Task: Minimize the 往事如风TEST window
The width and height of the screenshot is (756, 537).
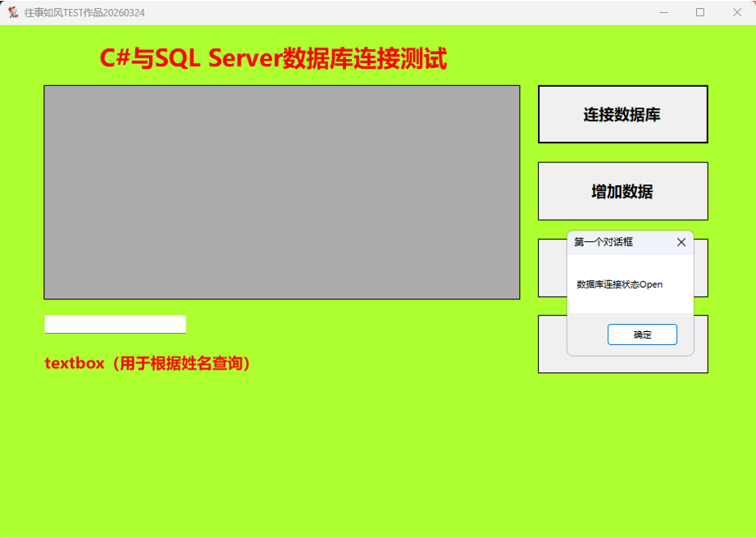Action: [x=663, y=12]
